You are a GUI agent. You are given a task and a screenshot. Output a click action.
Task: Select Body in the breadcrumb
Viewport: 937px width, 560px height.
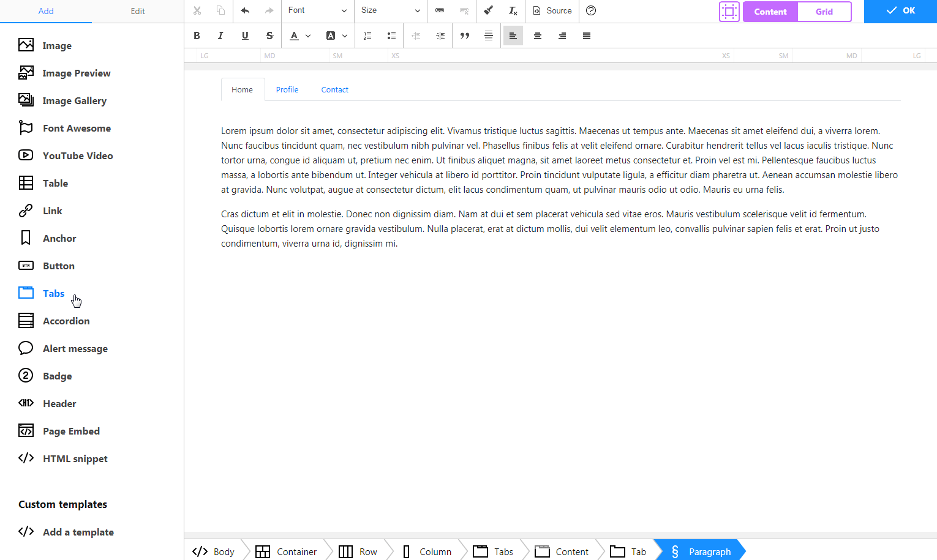pos(214,551)
